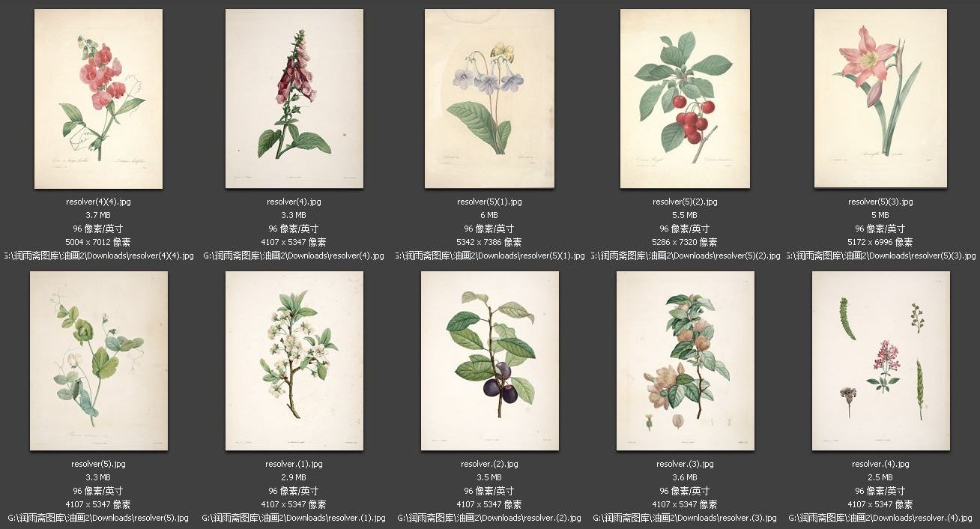The height and width of the screenshot is (529, 980).
Task: Select the small plant specimens thumbnail resolver.(4).jpg
Action: tap(880, 361)
